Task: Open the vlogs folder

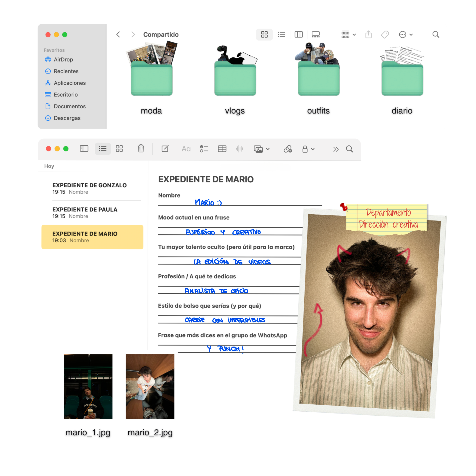Action: 235,79
